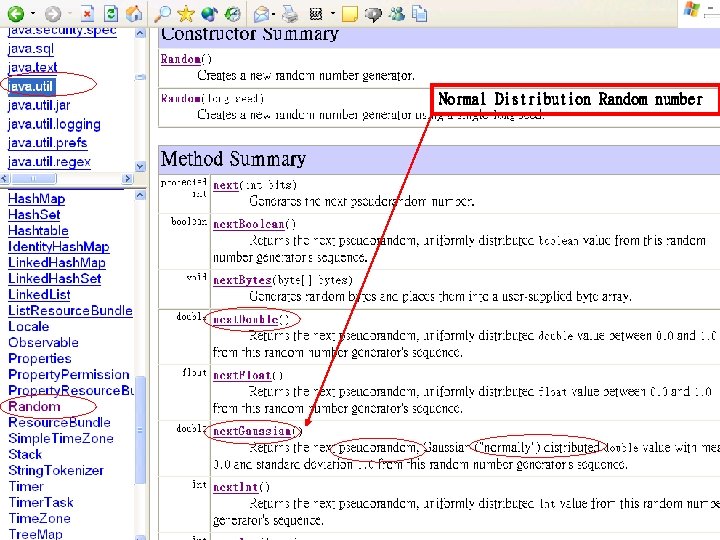Click package frame horizontal scroll left arrow

[x=4, y=178]
